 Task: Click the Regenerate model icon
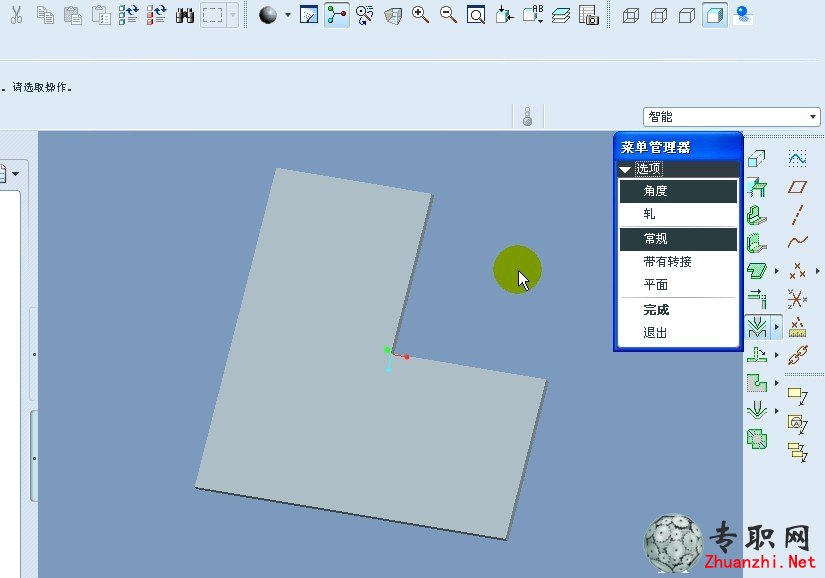[x=128, y=15]
